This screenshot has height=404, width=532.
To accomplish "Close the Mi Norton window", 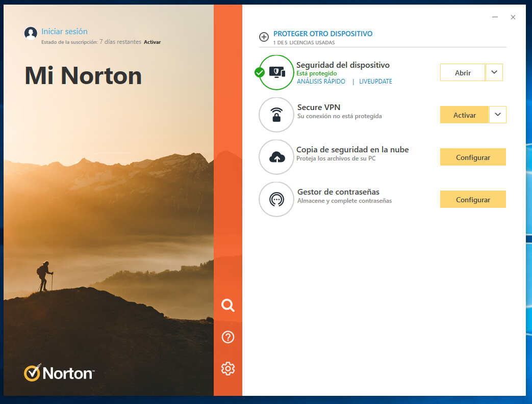I will pos(513,17).
